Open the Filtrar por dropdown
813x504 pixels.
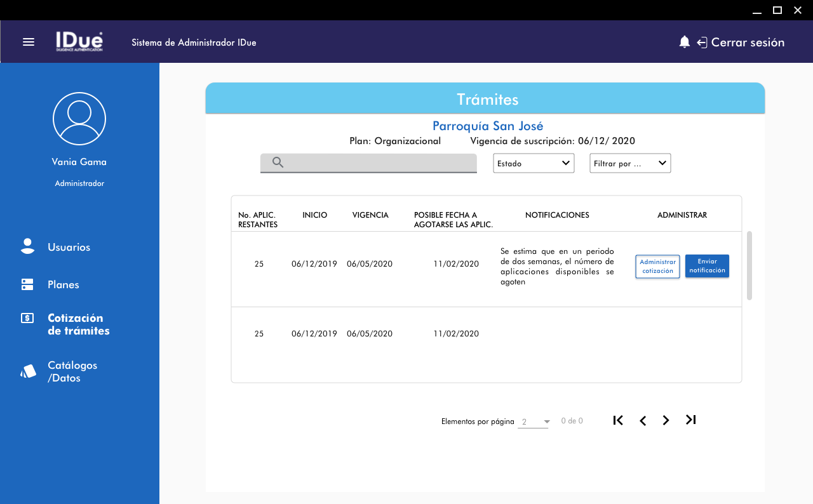coord(630,163)
